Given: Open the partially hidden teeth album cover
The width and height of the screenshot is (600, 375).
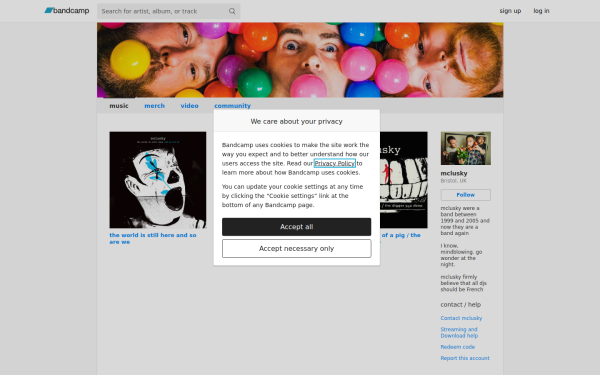Looking at the screenshot, I should pyautogui.click(x=404, y=180).
